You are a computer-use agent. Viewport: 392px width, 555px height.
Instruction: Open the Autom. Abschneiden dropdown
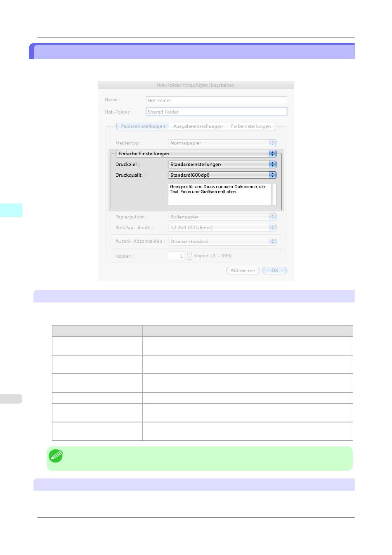[222, 242]
